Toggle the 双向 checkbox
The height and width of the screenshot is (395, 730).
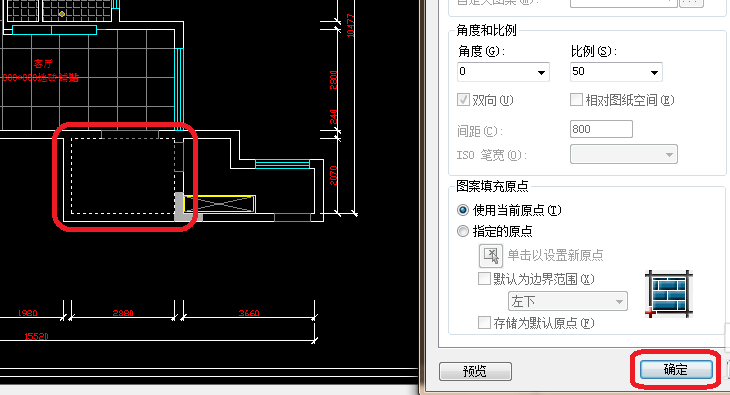tap(463, 100)
